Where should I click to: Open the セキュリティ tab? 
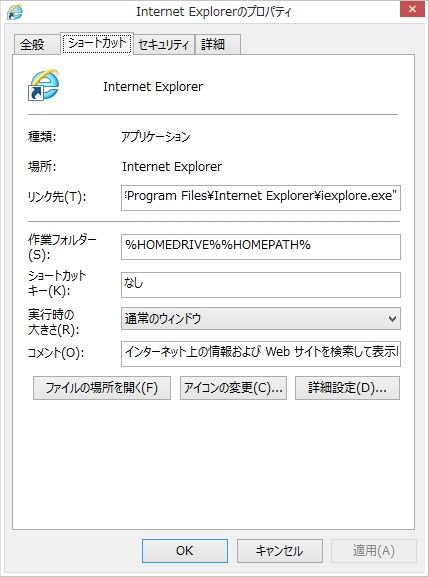(x=164, y=45)
